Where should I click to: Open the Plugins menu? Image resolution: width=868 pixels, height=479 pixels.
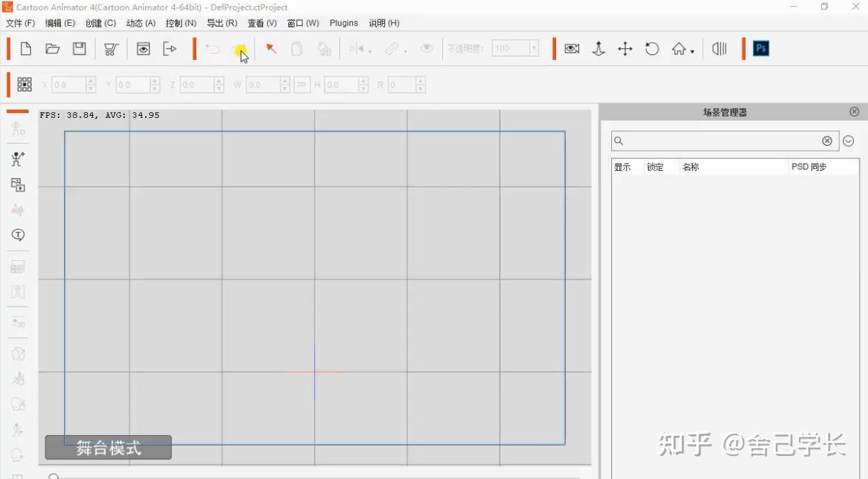click(344, 23)
